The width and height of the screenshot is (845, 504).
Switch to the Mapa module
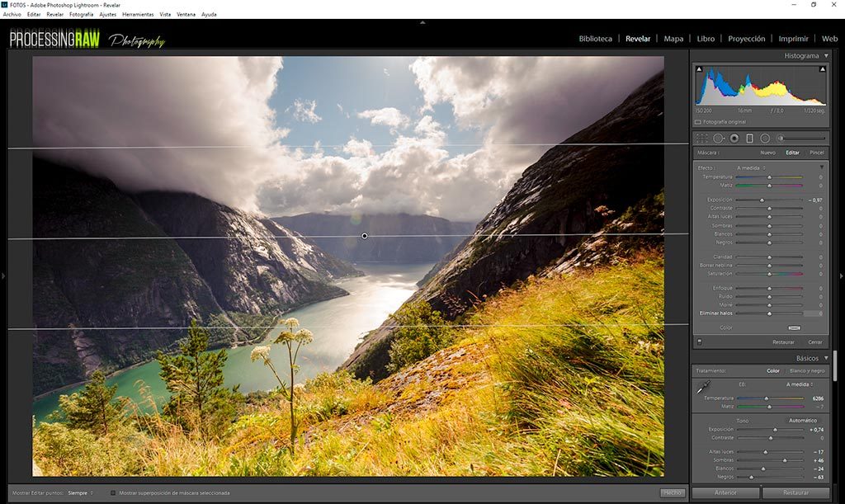click(673, 39)
